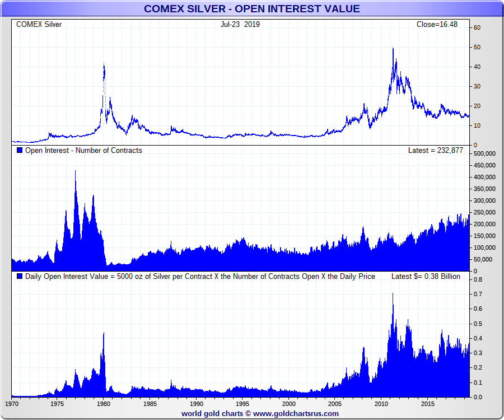Click the 450,000 contracts axis label
The height and width of the screenshot is (420, 504).
click(484, 165)
